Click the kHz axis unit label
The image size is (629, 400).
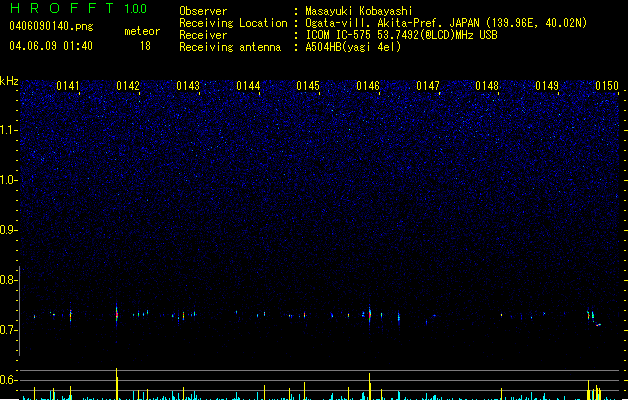(9, 81)
